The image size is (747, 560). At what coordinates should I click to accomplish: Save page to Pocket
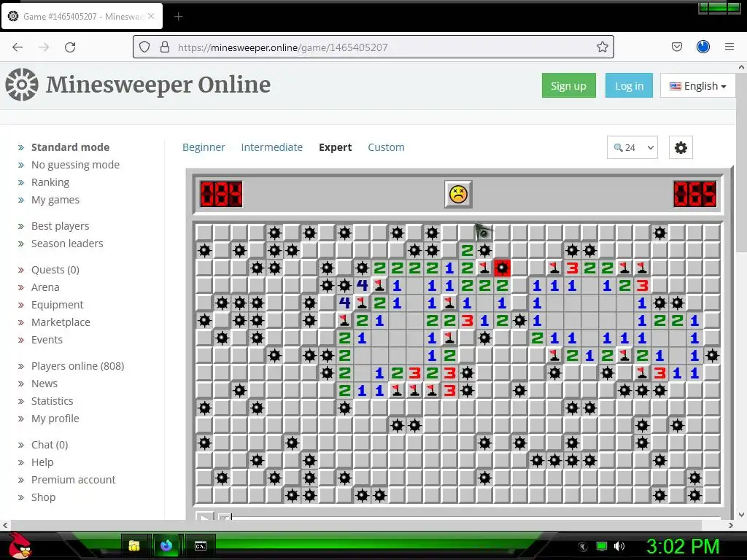tap(677, 47)
